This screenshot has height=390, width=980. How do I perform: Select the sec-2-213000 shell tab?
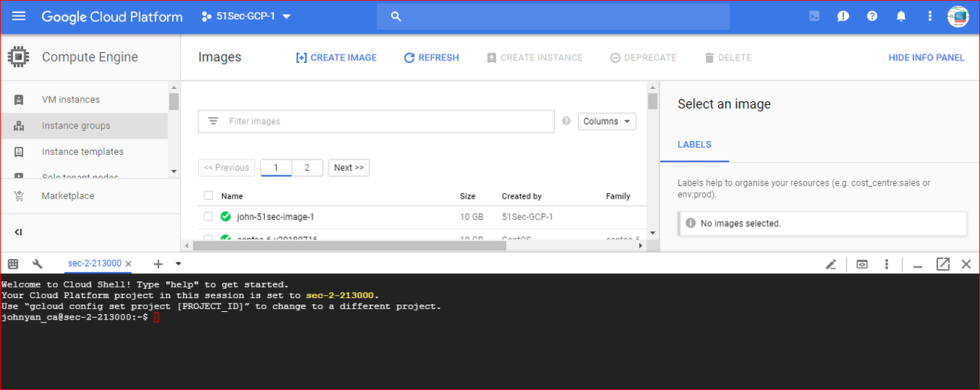coord(94,263)
